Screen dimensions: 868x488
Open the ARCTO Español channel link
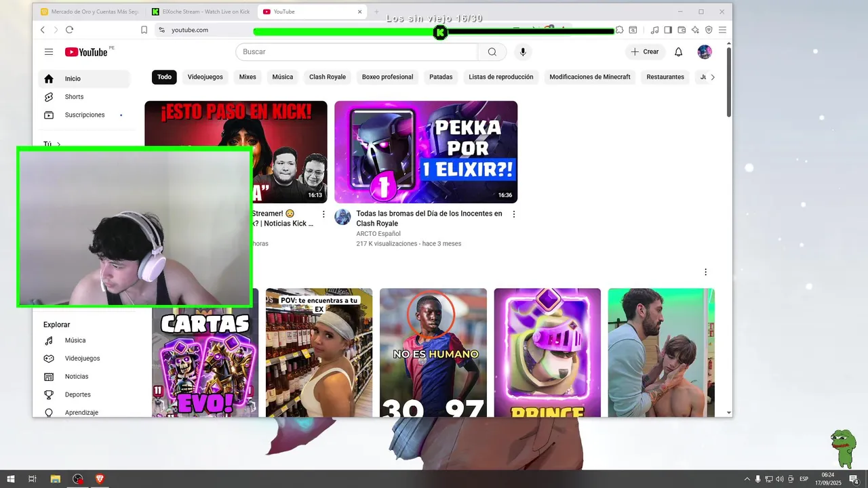(x=378, y=234)
